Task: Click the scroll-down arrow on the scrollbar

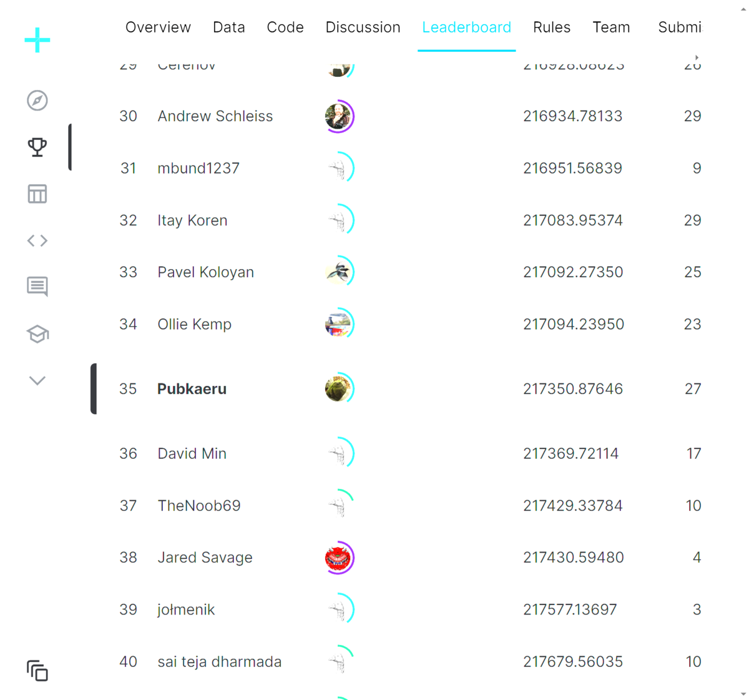Action: (x=743, y=693)
